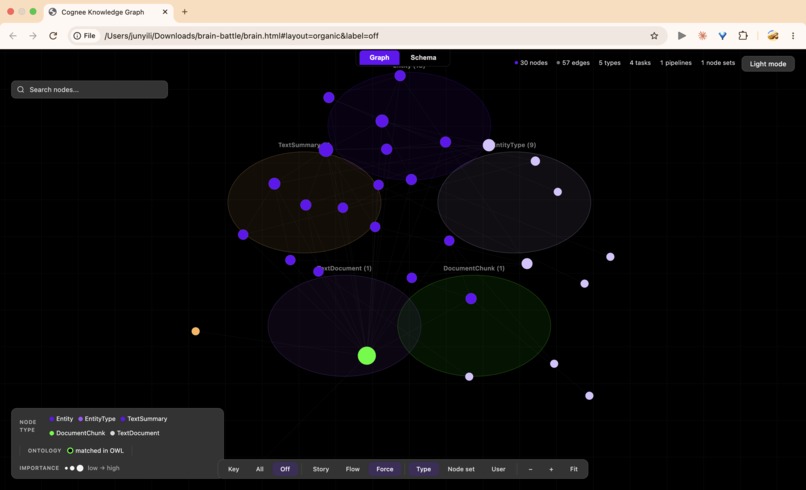Choose the Story layout
Image resolution: width=806 pixels, height=490 pixels.
pos(321,469)
